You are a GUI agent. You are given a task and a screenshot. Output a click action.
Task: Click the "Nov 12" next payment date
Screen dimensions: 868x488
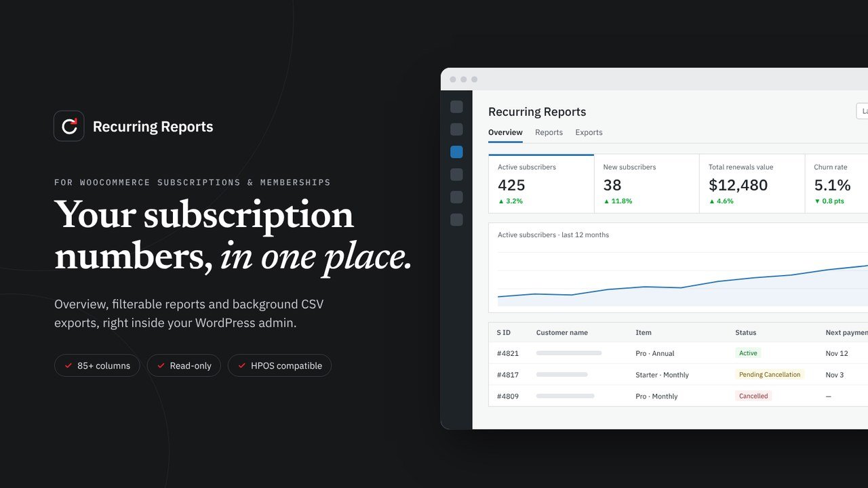pos(837,353)
